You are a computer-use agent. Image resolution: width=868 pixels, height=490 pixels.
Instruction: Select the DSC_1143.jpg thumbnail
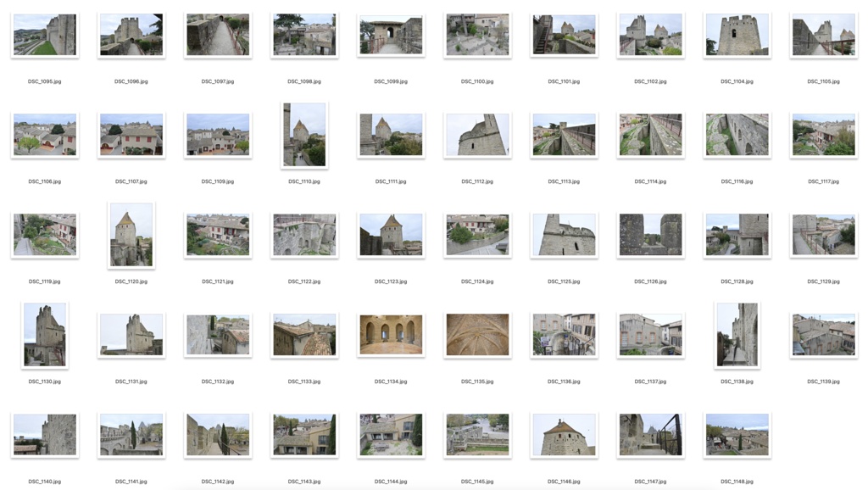pyautogui.click(x=304, y=435)
